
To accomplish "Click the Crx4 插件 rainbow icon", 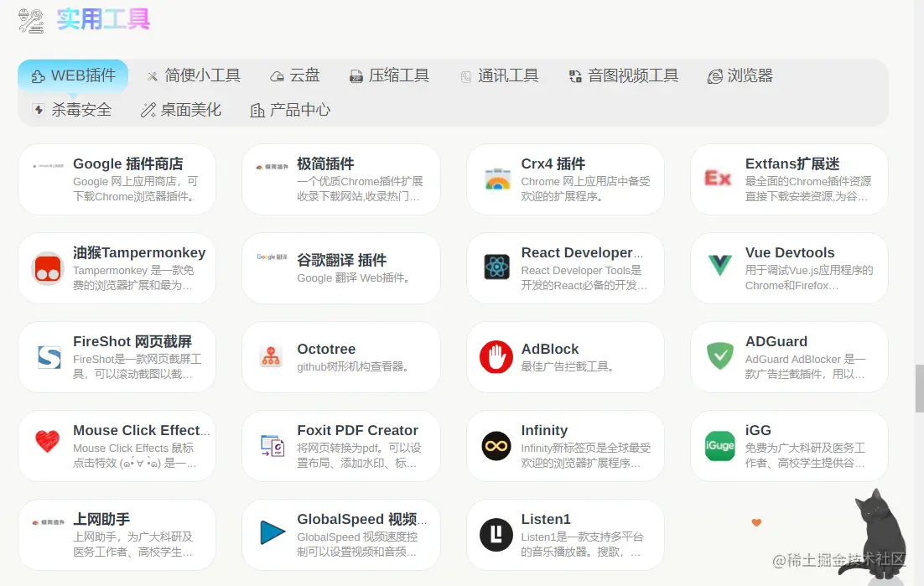I will pyautogui.click(x=497, y=179).
